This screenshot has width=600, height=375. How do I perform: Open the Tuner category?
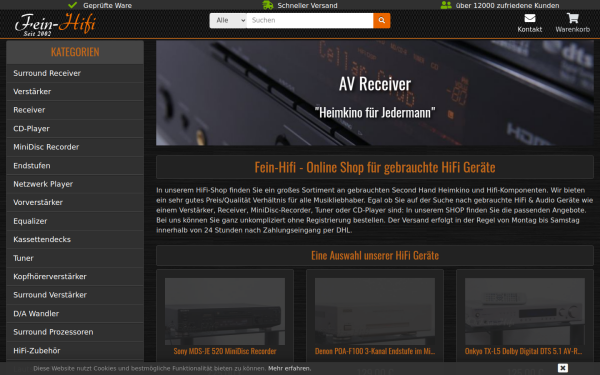[75, 258]
